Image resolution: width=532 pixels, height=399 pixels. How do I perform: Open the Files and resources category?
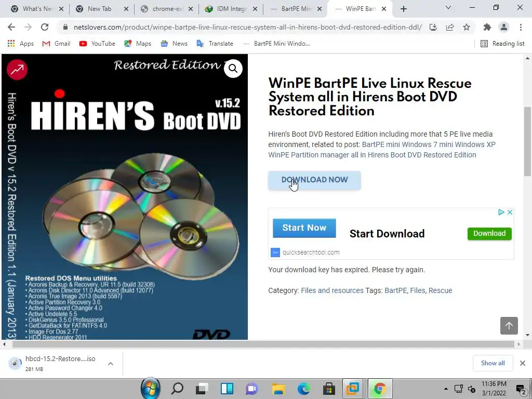[332, 290]
